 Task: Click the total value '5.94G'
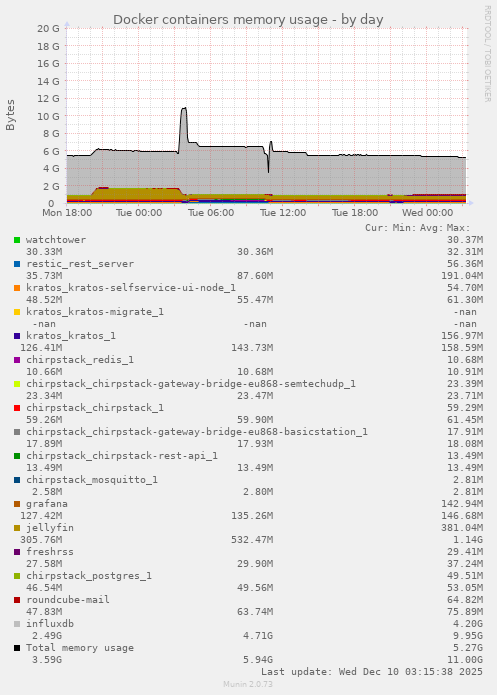[x=258, y=660]
